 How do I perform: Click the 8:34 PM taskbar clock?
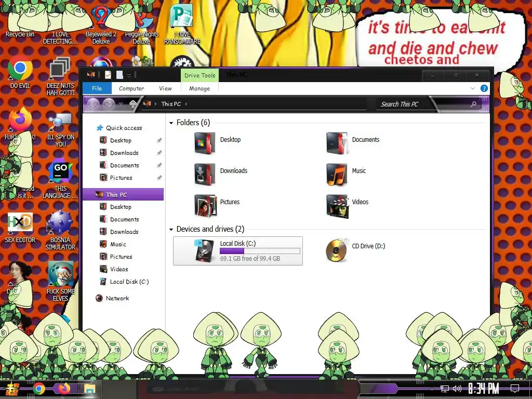(x=484, y=389)
